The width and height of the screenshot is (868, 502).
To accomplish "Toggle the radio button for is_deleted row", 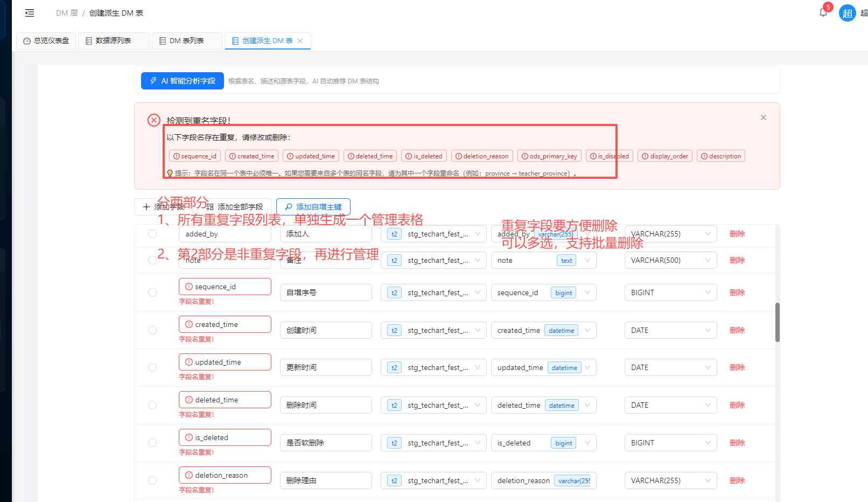I will [152, 443].
